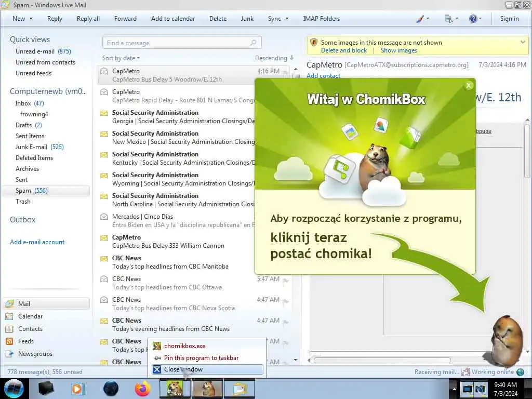532x399 pixels.
Task: Click the flag icon on CBC Nova Scotia message
Action: [285, 301]
